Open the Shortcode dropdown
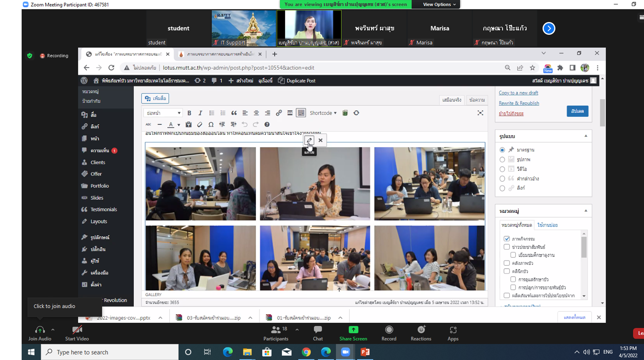The height and width of the screenshot is (360, 644). click(323, 113)
